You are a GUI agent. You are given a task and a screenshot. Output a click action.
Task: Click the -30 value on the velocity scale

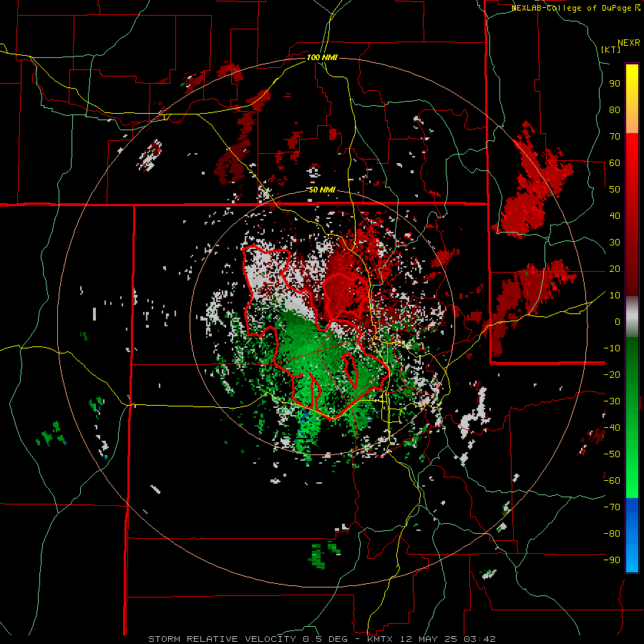point(612,401)
